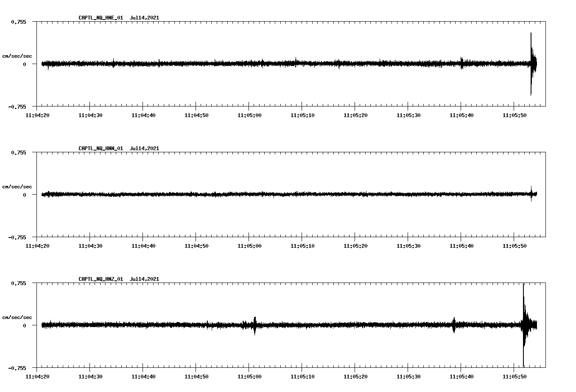Click 11:04:50 time tick on HNE plot
Viewport: 576px width, 392px height.
(196, 115)
